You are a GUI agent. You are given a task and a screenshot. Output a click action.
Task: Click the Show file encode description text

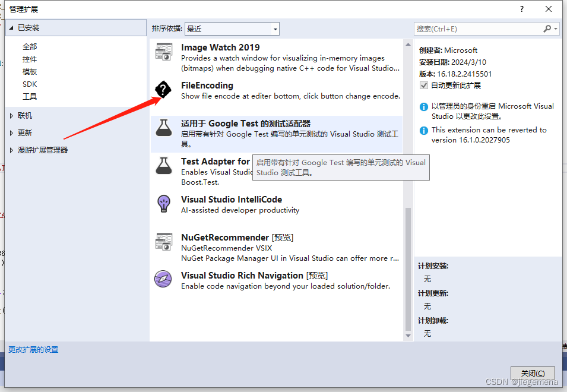[x=290, y=96]
